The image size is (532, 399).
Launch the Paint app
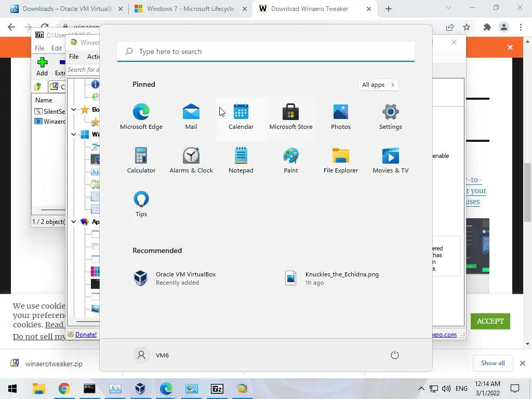pos(291,160)
